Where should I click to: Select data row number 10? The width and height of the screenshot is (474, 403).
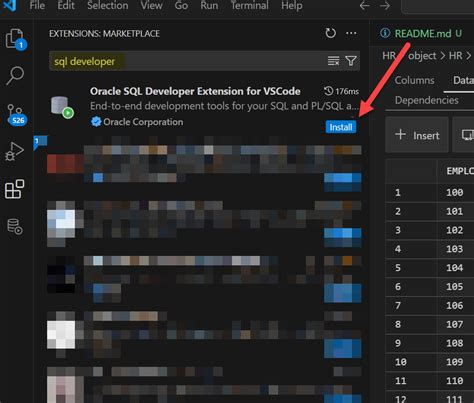[401, 362]
